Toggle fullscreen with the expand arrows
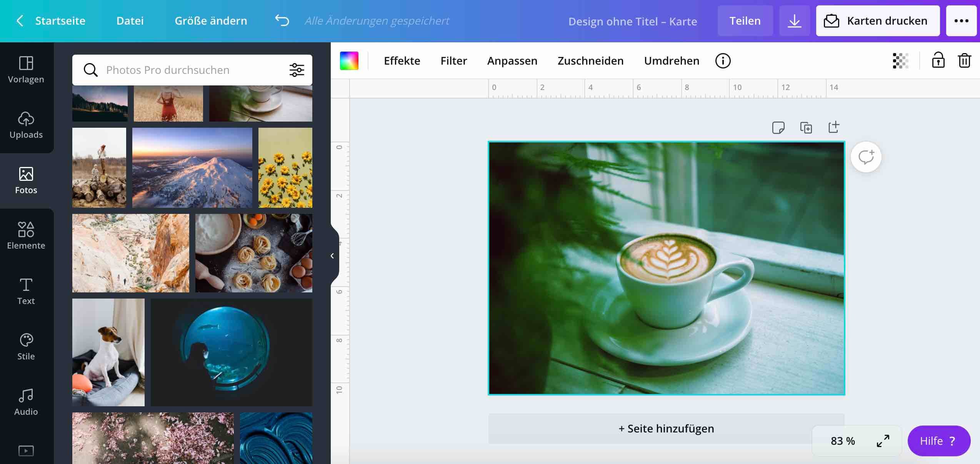 pyautogui.click(x=883, y=441)
